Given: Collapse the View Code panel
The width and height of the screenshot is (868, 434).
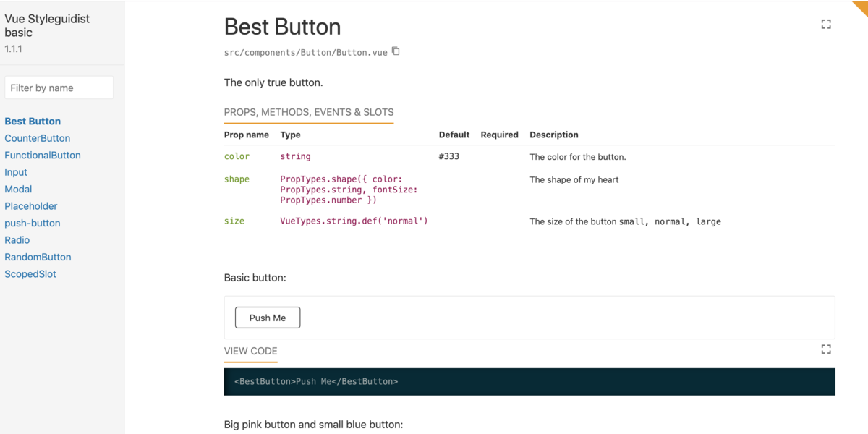Looking at the screenshot, I should pos(250,352).
